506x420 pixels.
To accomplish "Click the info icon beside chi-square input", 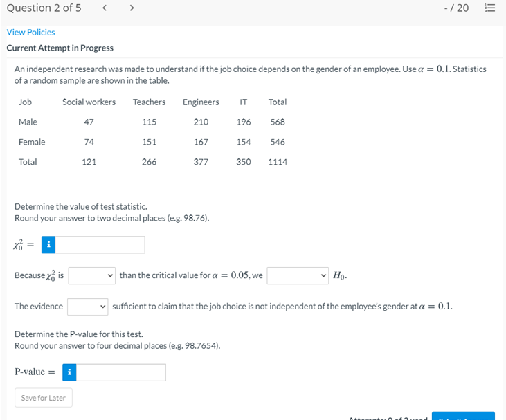I will 48,244.
